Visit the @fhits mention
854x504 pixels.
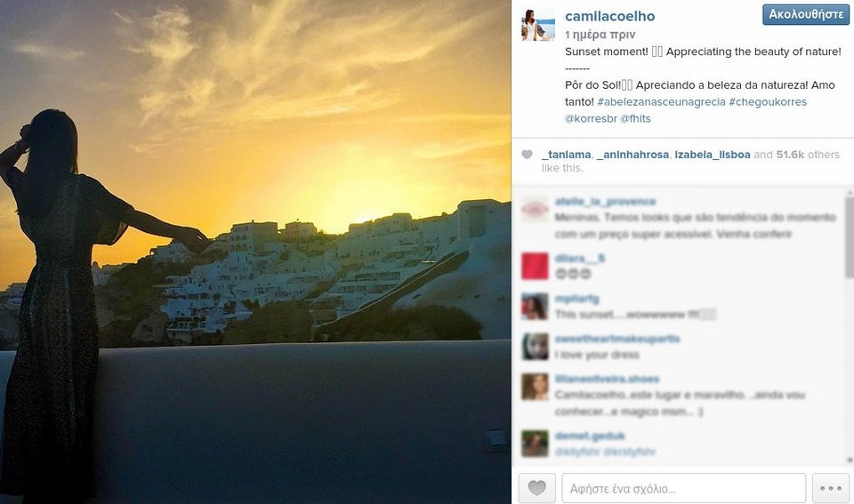635,118
